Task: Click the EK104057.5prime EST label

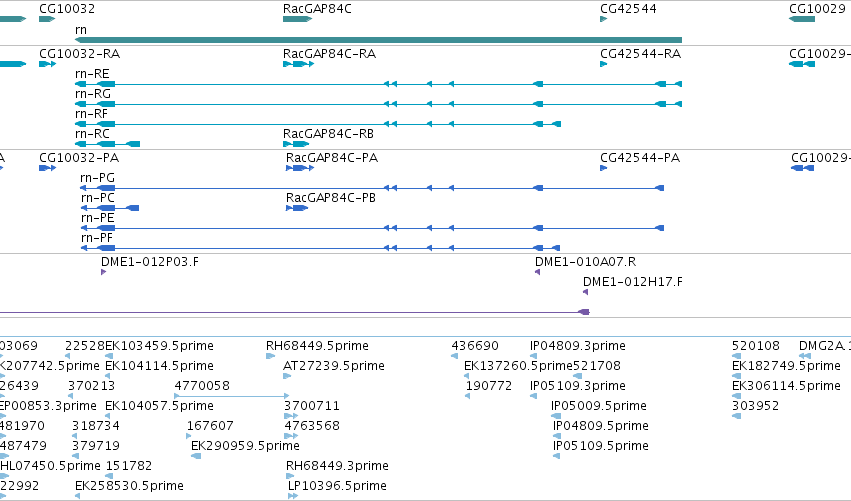Action: [160, 407]
